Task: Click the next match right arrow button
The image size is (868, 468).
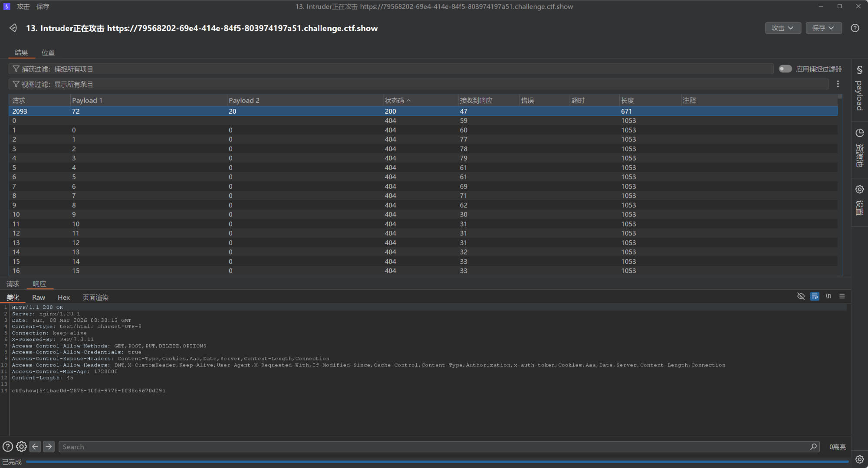Action: (x=49, y=447)
